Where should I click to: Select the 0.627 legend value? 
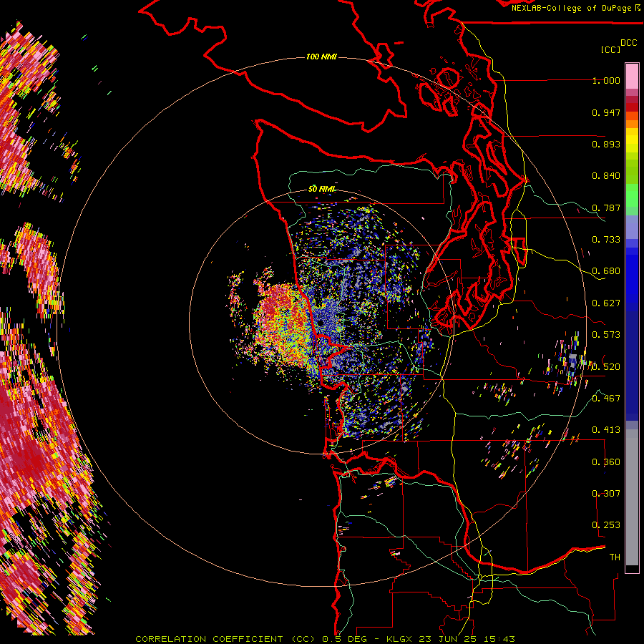point(606,303)
